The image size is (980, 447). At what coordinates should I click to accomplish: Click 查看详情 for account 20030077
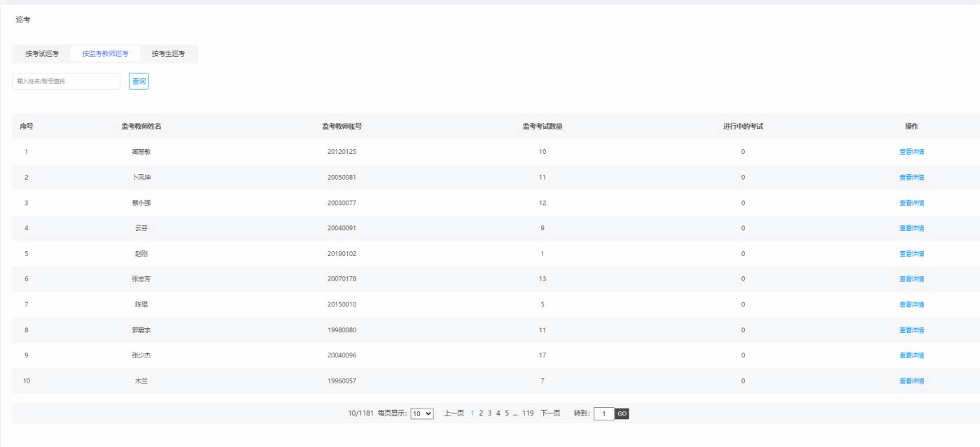[x=911, y=203]
